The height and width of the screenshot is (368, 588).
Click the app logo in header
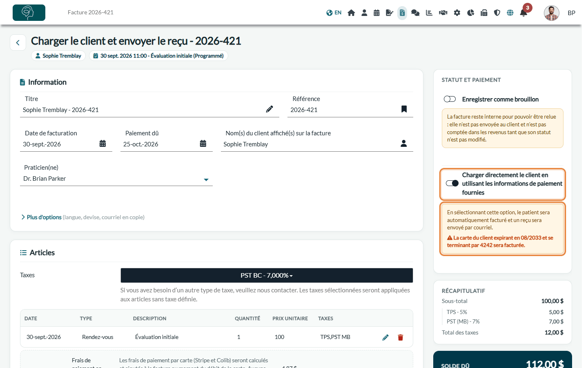tap(29, 13)
